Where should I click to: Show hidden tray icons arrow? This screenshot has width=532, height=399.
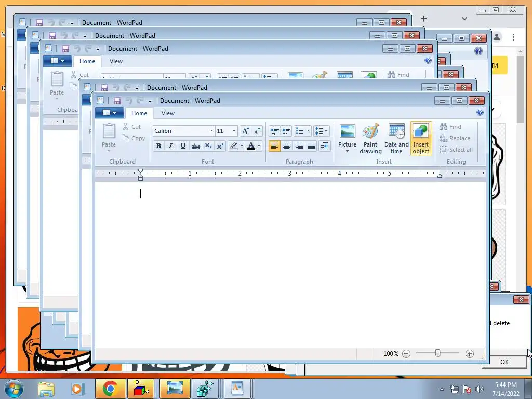click(442, 389)
